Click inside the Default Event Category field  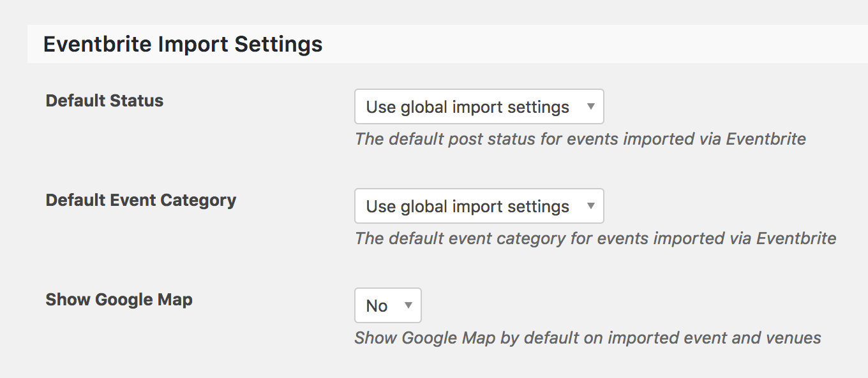[x=460, y=206]
